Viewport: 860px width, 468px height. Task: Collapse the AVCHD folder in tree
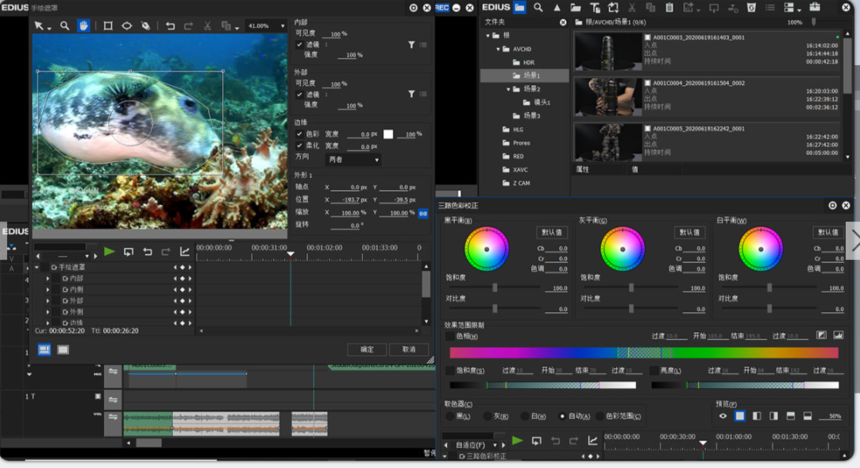click(498, 49)
